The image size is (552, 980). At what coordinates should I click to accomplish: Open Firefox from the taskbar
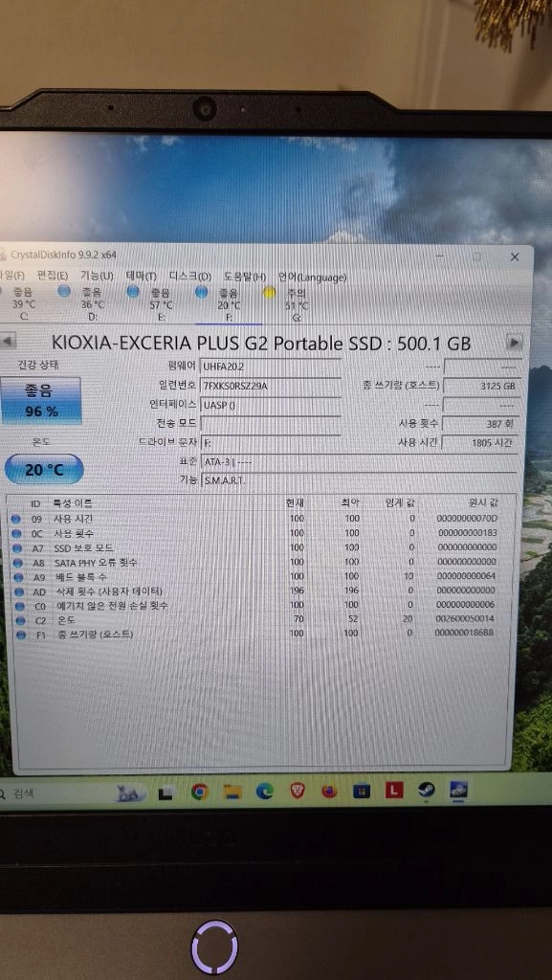point(330,791)
